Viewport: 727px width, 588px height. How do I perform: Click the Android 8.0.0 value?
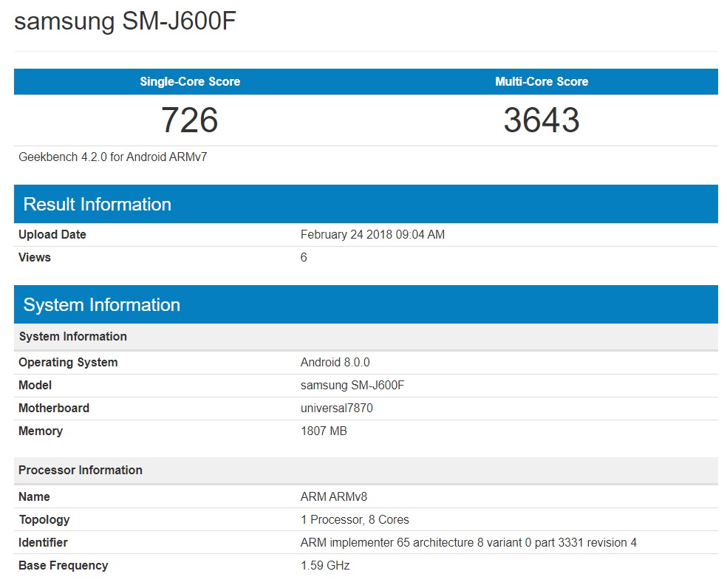click(x=335, y=363)
